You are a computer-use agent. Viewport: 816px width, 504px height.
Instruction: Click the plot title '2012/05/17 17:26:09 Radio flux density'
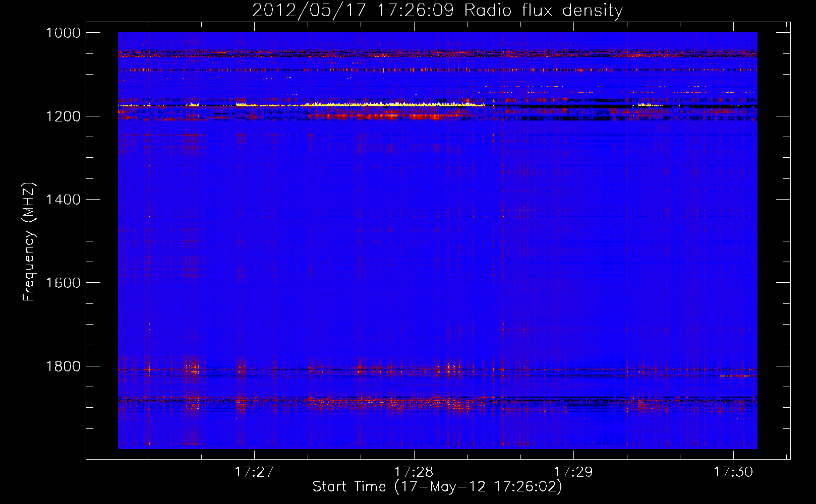[438, 10]
